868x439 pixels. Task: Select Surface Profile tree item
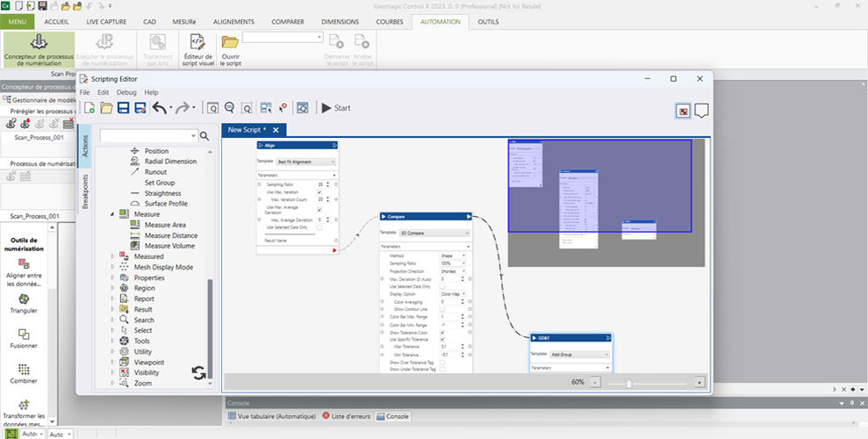pos(166,204)
